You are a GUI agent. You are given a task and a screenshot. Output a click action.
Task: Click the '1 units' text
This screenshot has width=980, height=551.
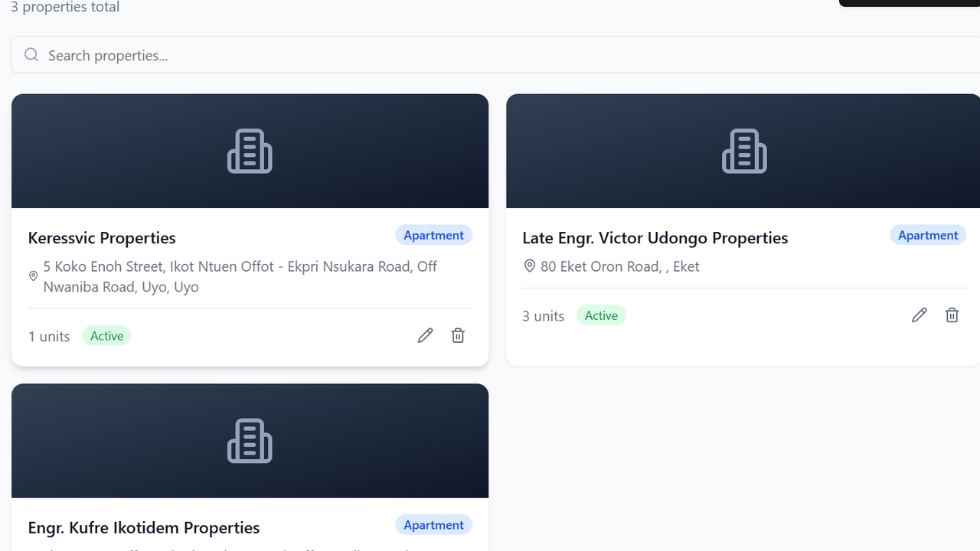[49, 337]
